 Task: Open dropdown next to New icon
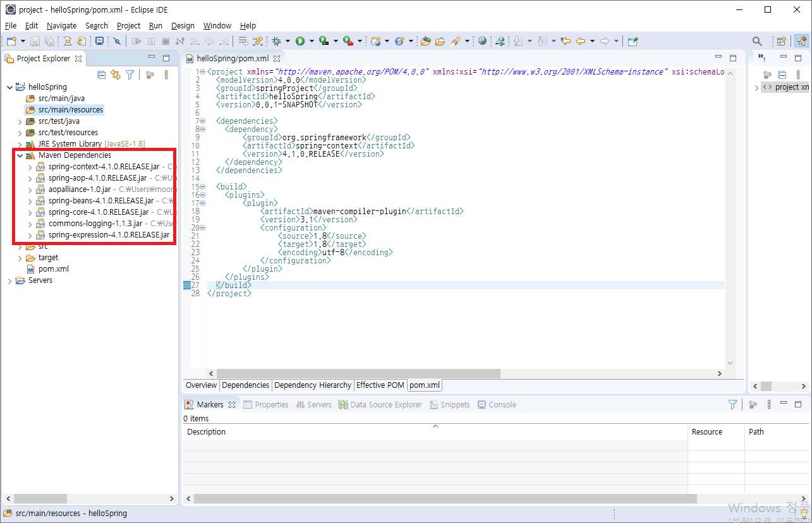[x=23, y=41]
